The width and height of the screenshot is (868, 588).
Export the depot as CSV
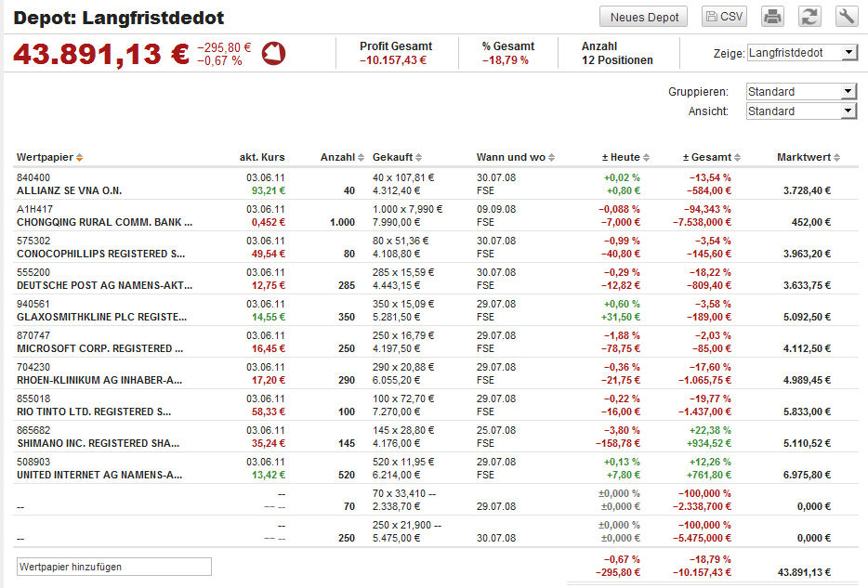click(x=725, y=17)
